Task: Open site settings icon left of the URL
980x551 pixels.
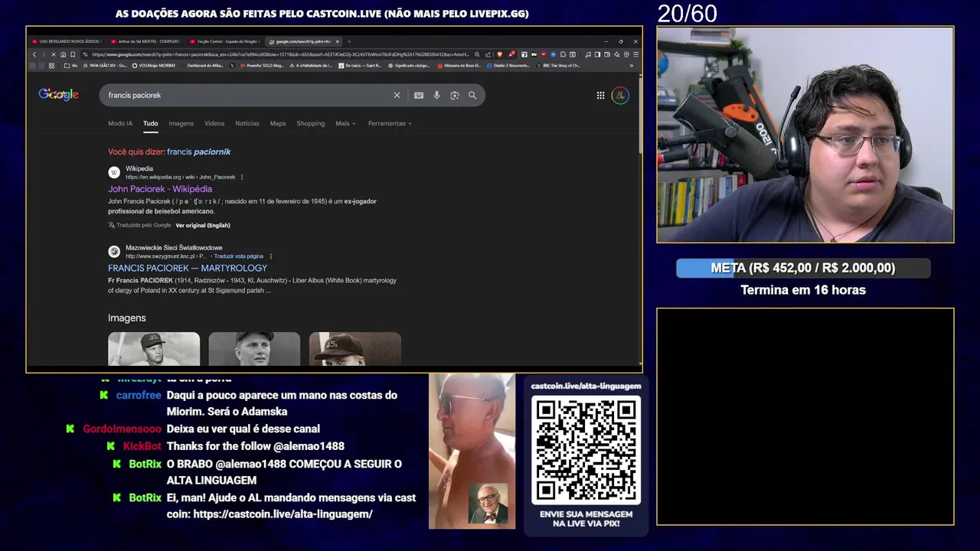Action: pos(85,54)
